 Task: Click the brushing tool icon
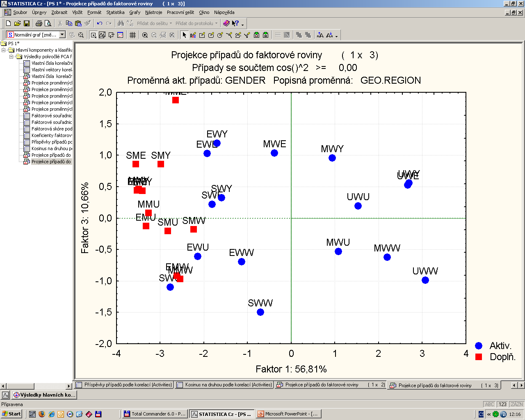(81, 35)
